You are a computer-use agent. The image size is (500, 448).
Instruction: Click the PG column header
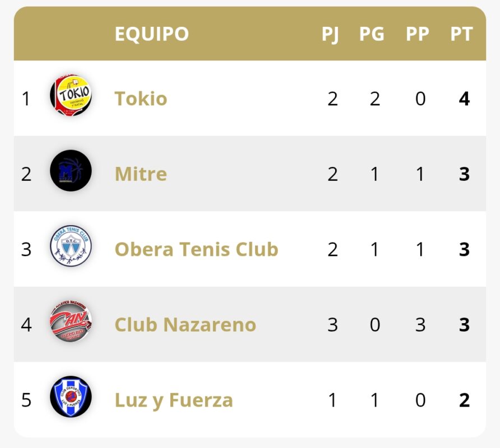click(x=372, y=34)
